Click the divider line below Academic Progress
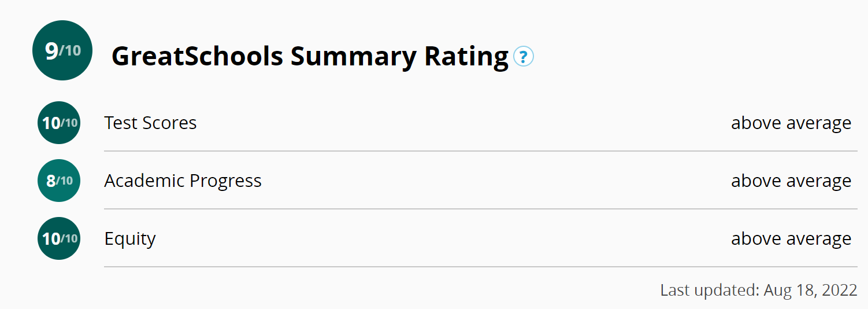 480,209
